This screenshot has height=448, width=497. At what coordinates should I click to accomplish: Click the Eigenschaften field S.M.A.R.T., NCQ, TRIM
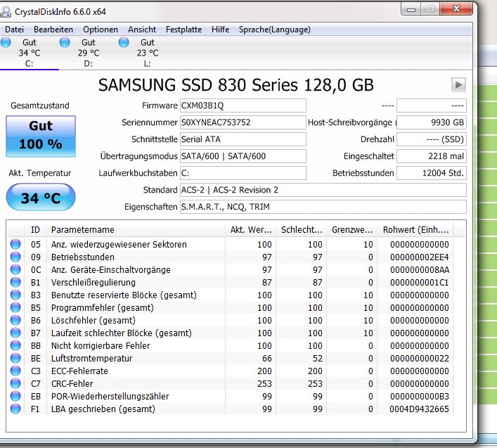point(323,207)
